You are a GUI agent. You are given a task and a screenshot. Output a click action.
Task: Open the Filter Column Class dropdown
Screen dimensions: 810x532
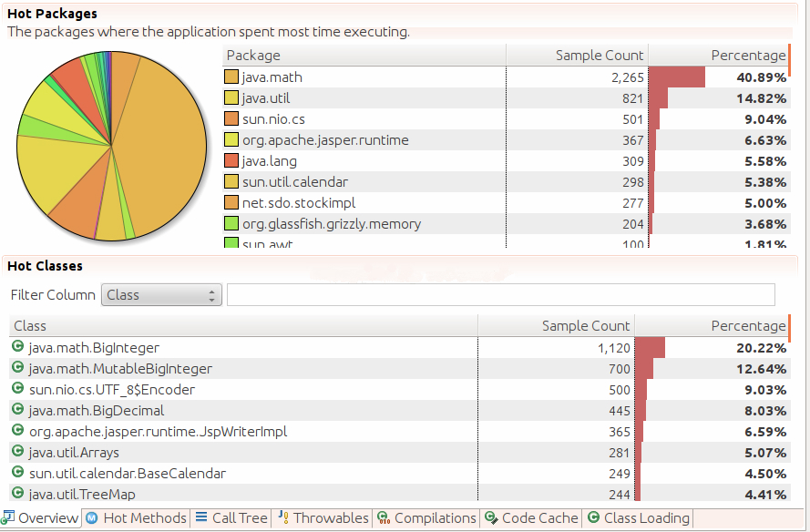click(x=161, y=295)
